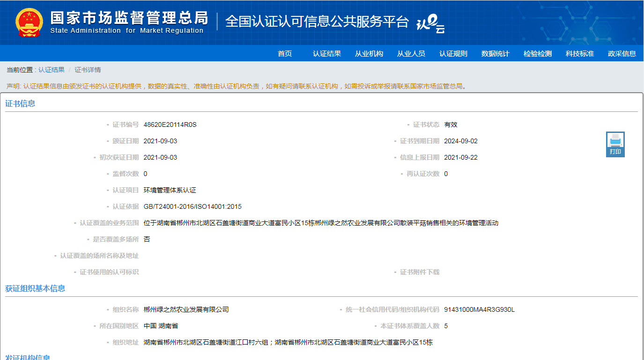Click the 证书详情 breadcrumb text
This screenshot has height=360, width=644.
click(88, 70)
